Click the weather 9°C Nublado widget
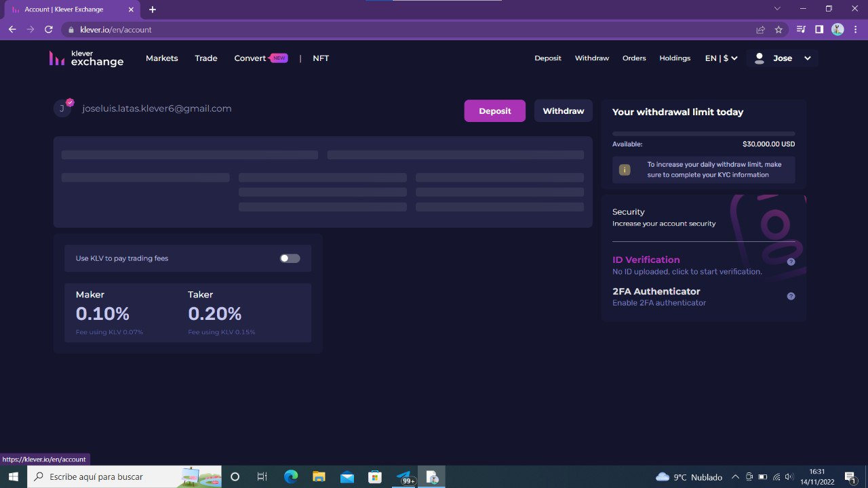This screenshot has height=488, width=868. click(x=689, y=477)
